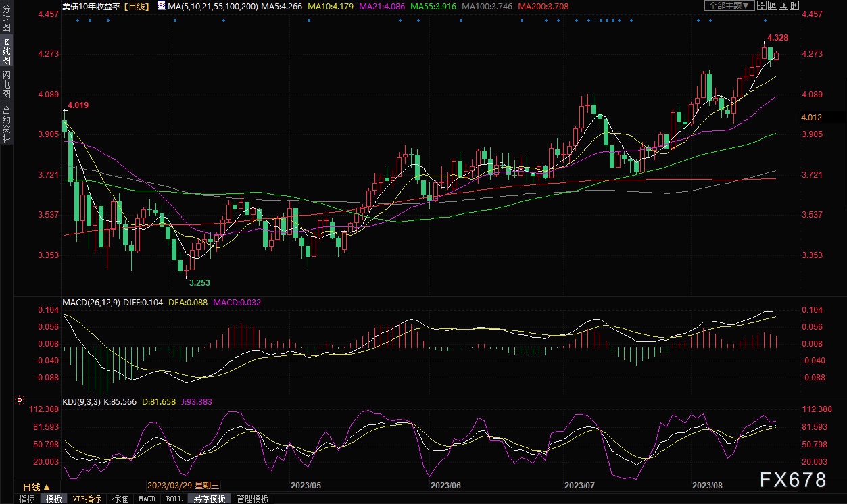Toggle the 模板 template mode
847x504 pixels.
tap(53, 499)
